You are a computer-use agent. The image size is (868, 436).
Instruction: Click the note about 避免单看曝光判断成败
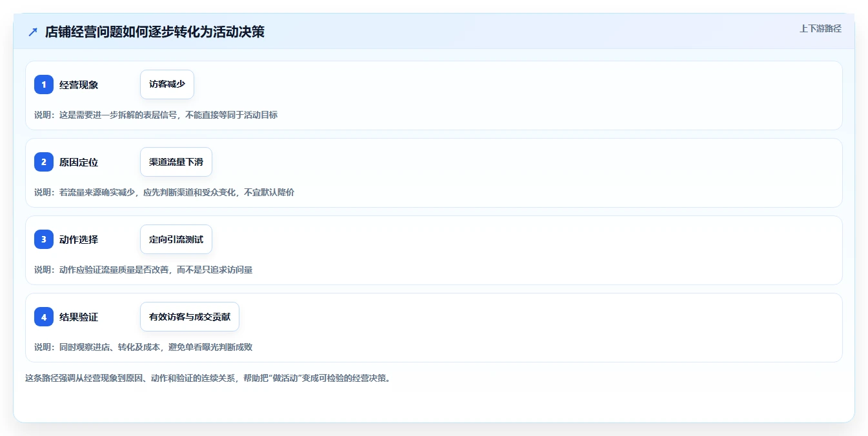(x=143, y=347)
